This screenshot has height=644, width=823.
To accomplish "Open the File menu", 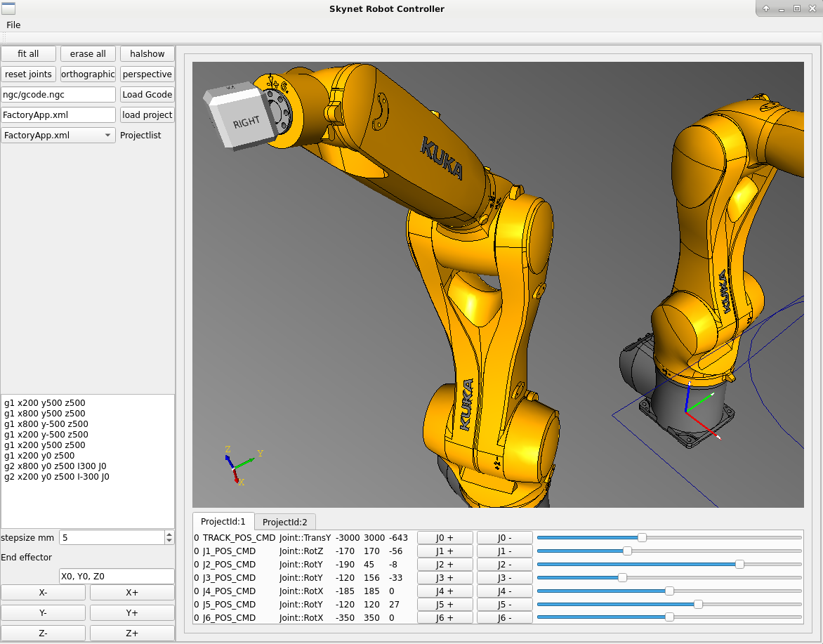I will 13,25.
